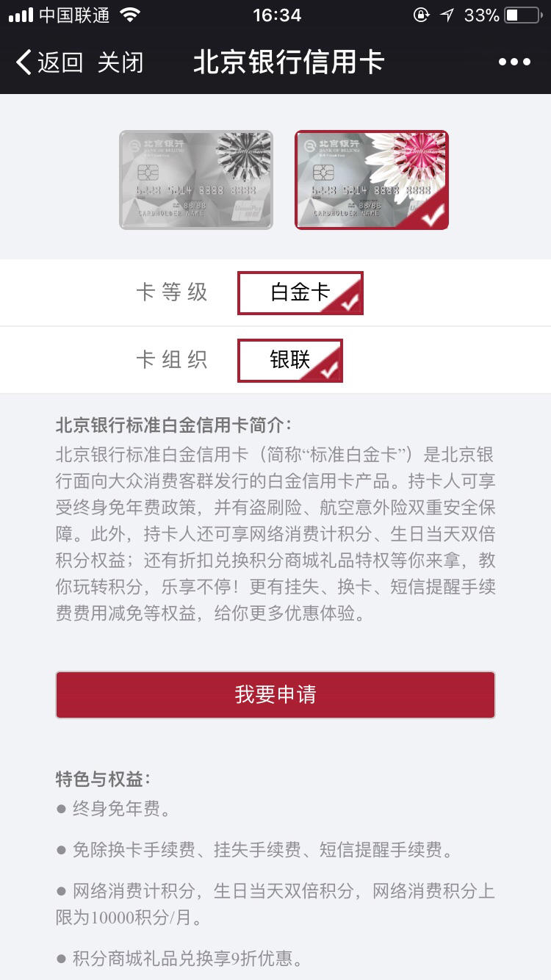This screenshot has height=980, width=551.
Task: Click the checkmark on the red card
Action: 433,215
